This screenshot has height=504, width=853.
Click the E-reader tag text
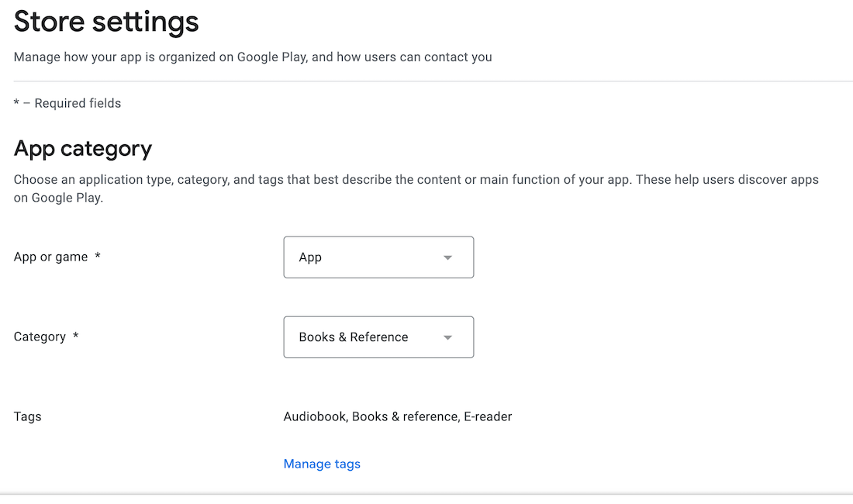(x=488, y=416)
